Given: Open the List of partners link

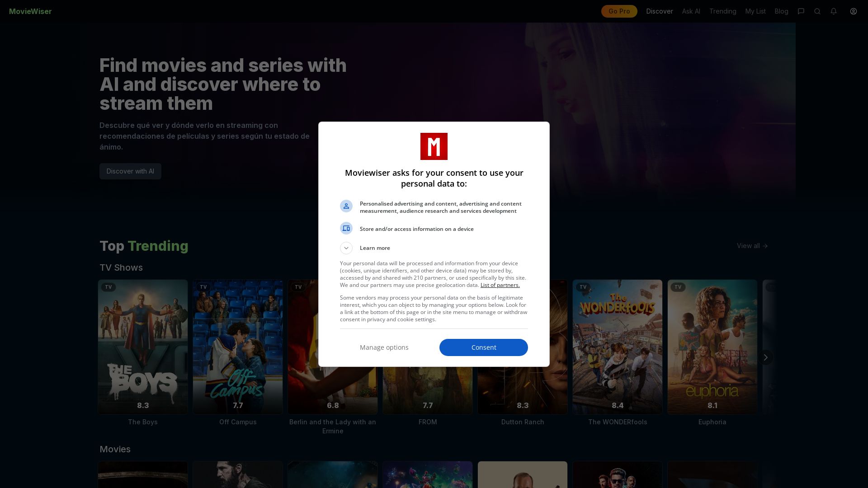Looking at the screenshot, I should click(500, 285).
